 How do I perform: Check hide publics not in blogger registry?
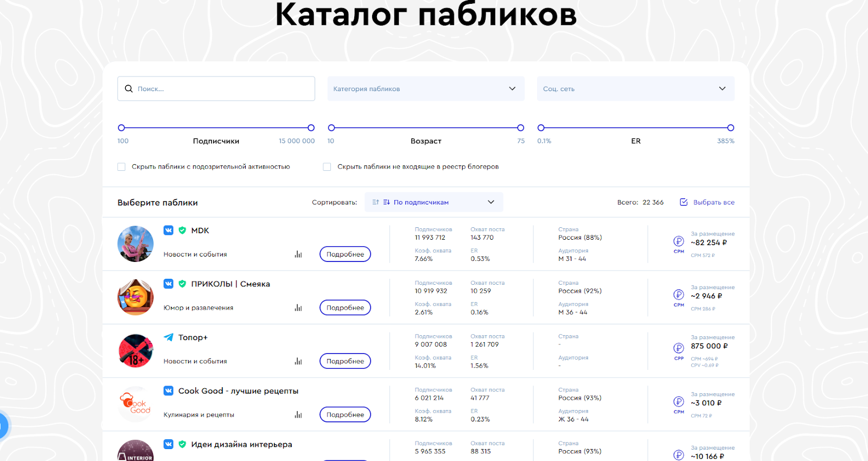327,167
